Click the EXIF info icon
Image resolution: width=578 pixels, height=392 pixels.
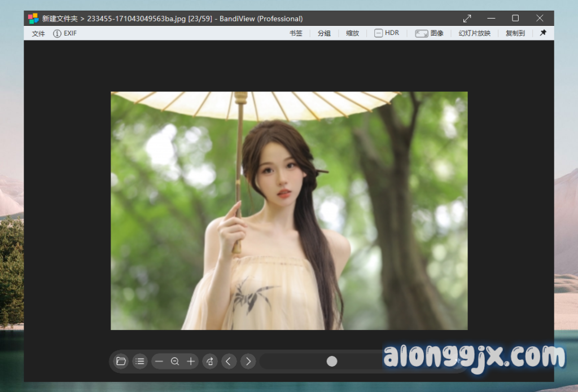tap(57, 33)
